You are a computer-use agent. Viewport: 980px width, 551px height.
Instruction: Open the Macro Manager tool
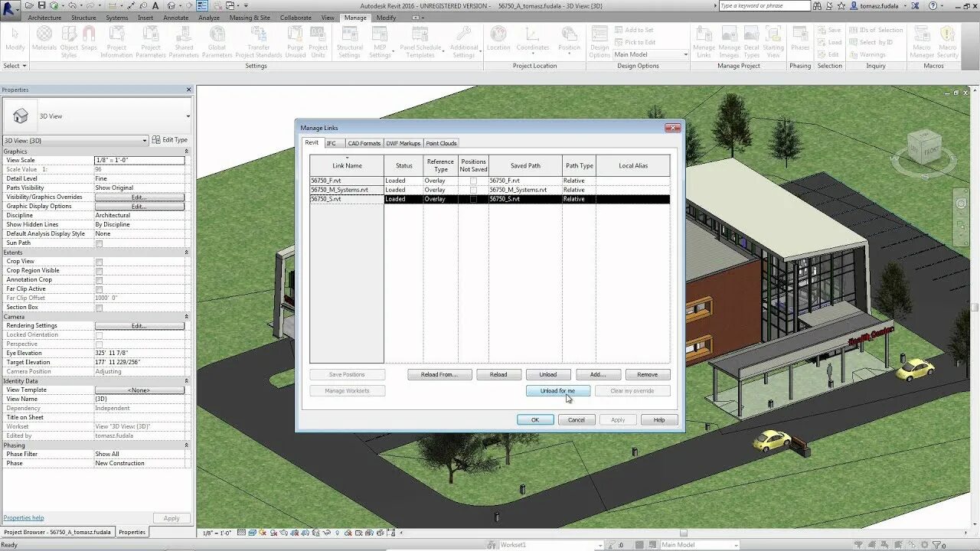click(922, 41)
